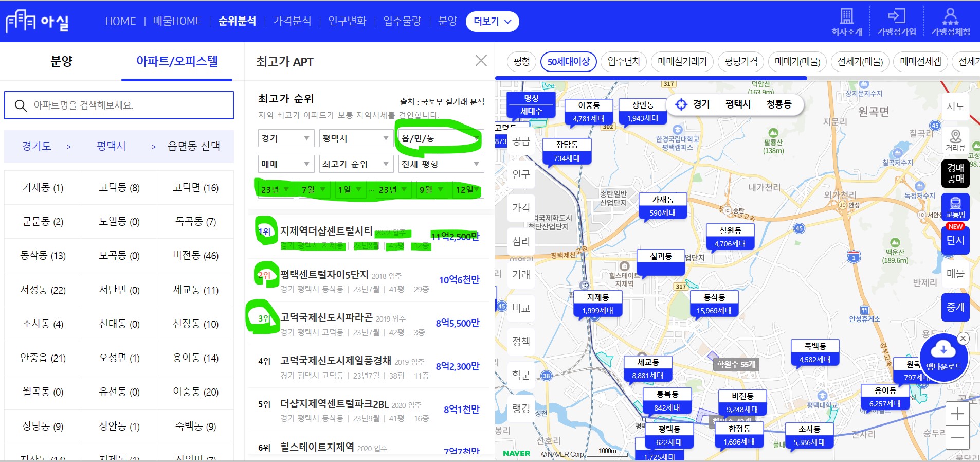This screenshot has width=980, height=462.
Task: Open the 최고가 순위 sort dropdown
Action: click(356, 164)
